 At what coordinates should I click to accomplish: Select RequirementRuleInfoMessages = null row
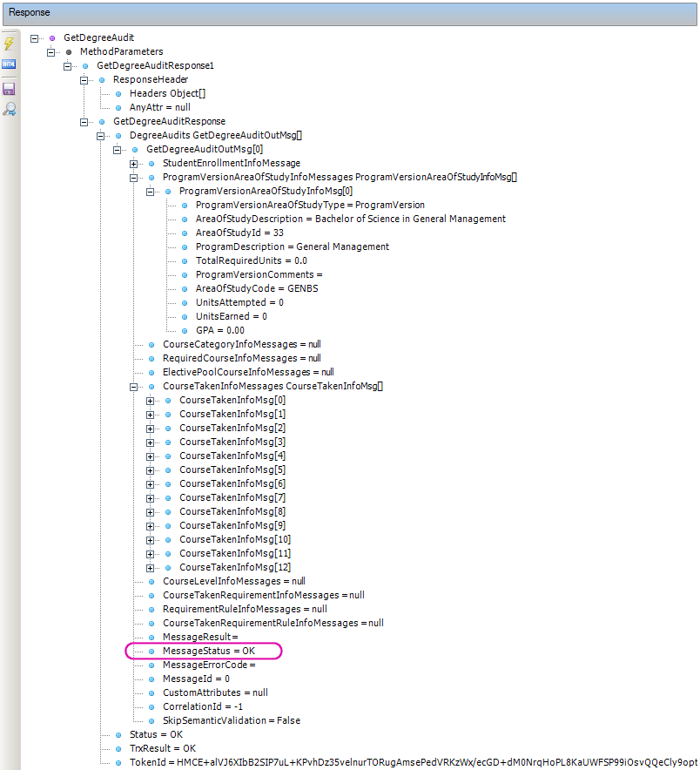(x=245, y=609)
